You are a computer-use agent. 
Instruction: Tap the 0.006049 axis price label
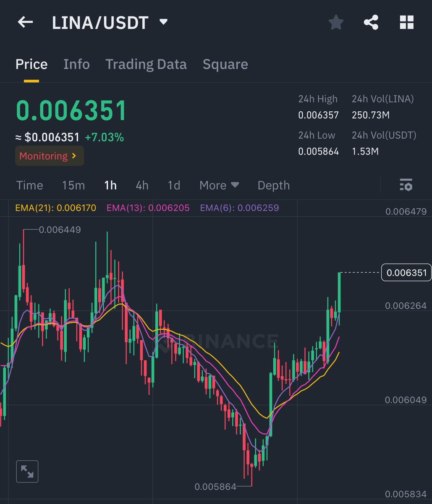click(406, 400)
